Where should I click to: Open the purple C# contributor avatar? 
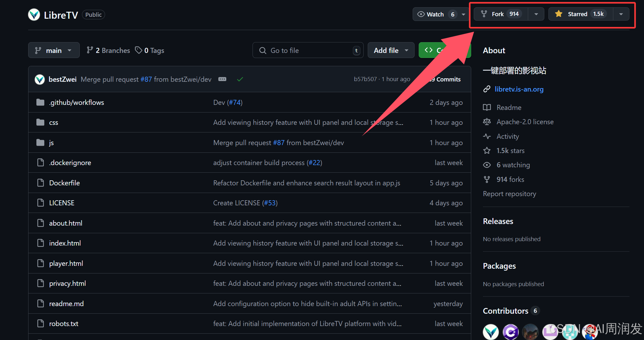(510, 332)
